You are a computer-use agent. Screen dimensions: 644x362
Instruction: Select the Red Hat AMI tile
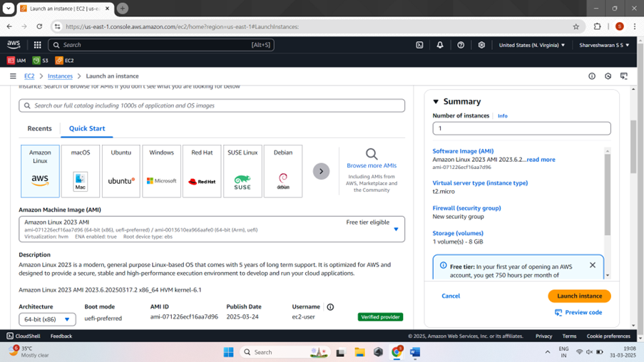point(202,171)
